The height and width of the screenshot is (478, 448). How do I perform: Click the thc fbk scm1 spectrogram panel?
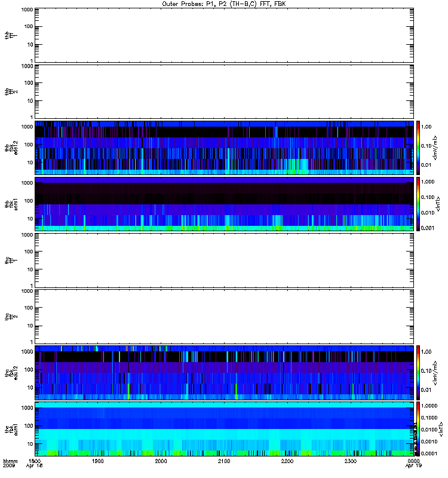point(224,429)
